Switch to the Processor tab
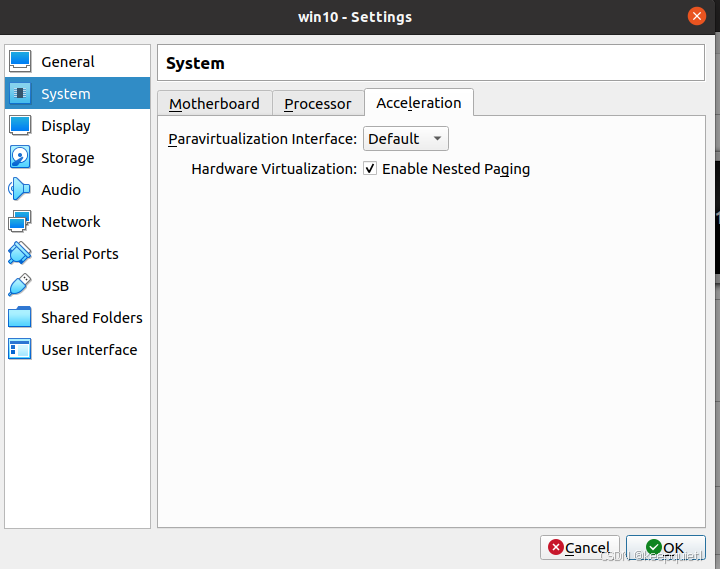This screenshot has width=720, height=569. point(318,104)
